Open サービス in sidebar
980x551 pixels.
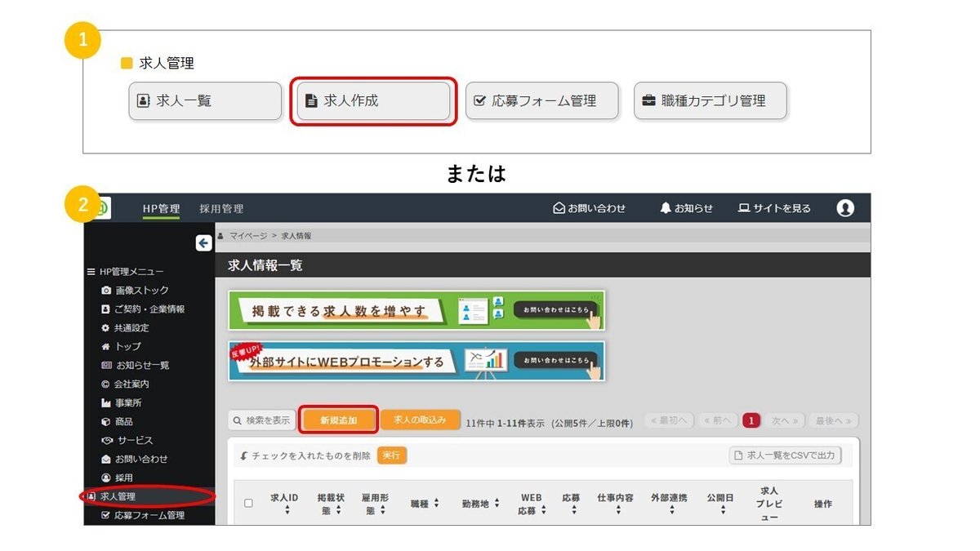[x=127, y=440]
